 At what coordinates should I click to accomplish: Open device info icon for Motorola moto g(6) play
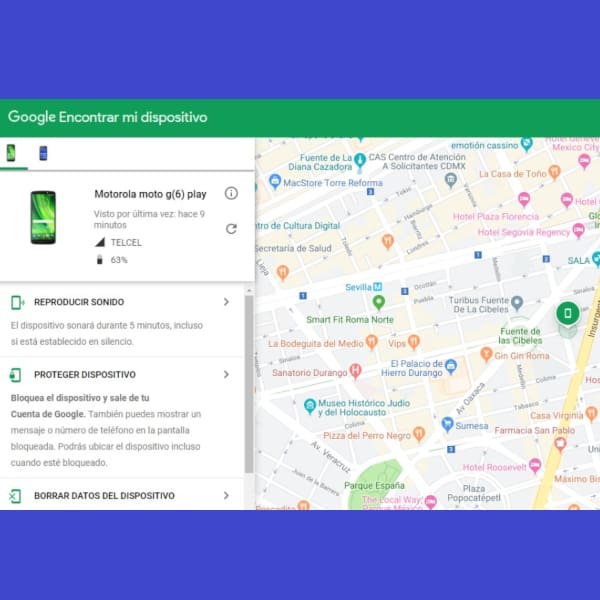pos(231,194)
